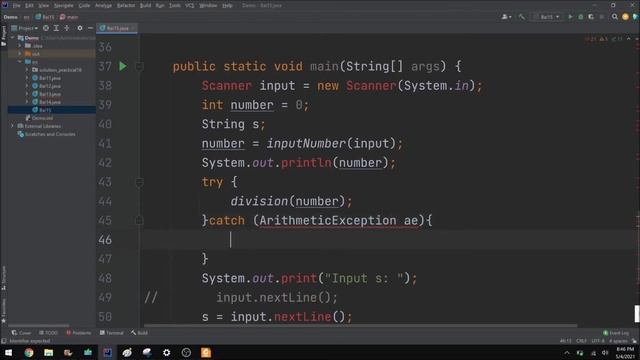Screen dimensions: 640x360
Task: Close the Bai15.java editor tab
Action: point(133,28)
